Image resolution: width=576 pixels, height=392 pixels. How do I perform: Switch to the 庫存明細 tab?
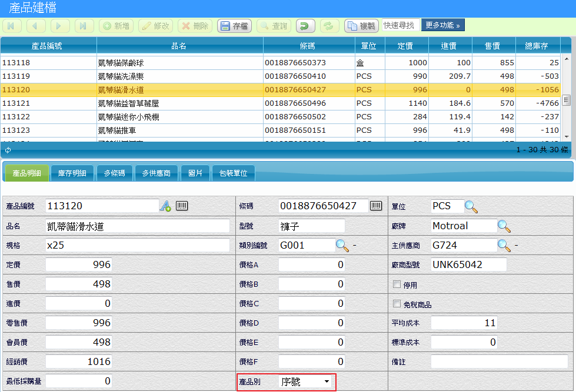click(x=72, y=173)
